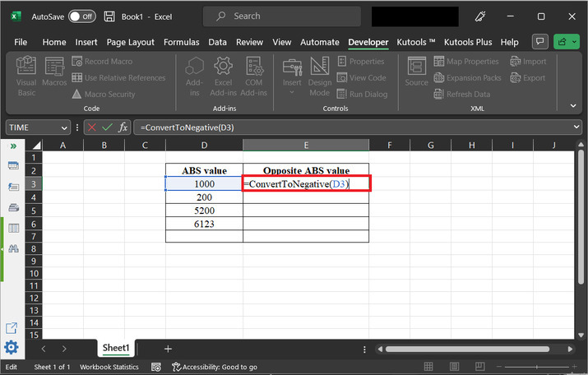Screen dimensions: 588x375
Task: Open the Formulas tab
Action: pyautogui.click(x=182, y=42)
